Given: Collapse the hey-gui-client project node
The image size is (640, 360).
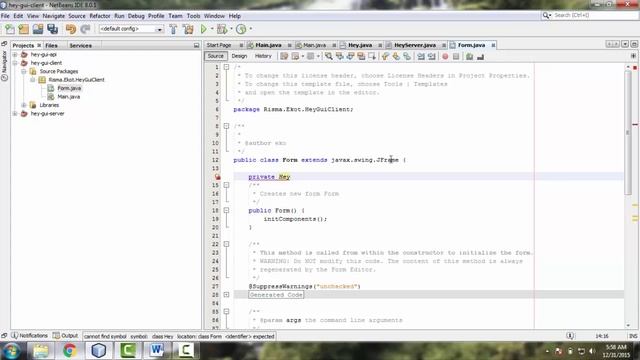Looking at the screenshot, I should click(x=15, y=63).
